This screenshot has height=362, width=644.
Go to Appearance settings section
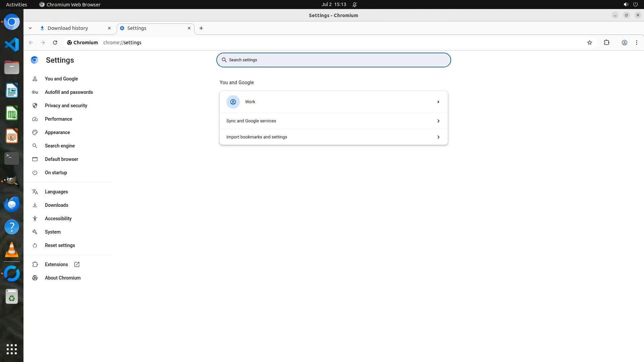(57, 132)
